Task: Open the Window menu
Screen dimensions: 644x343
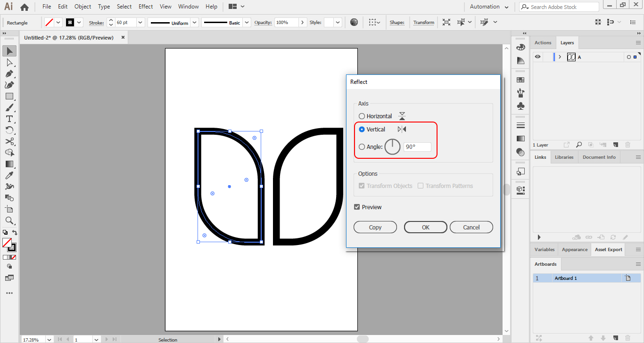Action: [x=189, y=7]
